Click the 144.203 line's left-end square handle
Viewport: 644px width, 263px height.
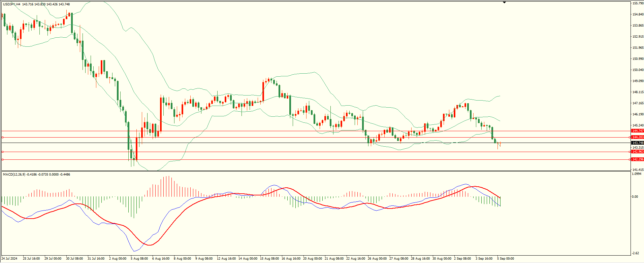[3, 137]
